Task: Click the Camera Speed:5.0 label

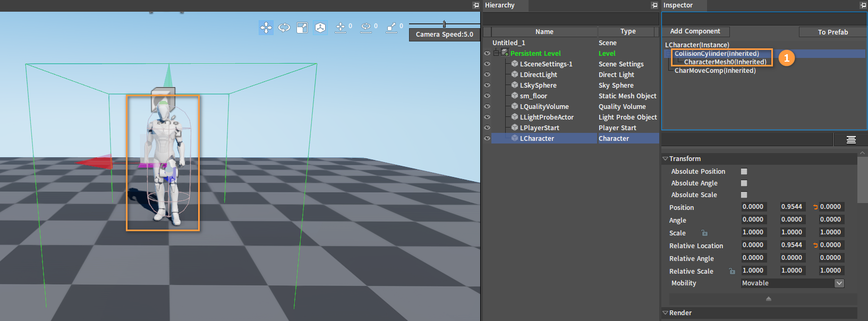Action: pos(445,35)
